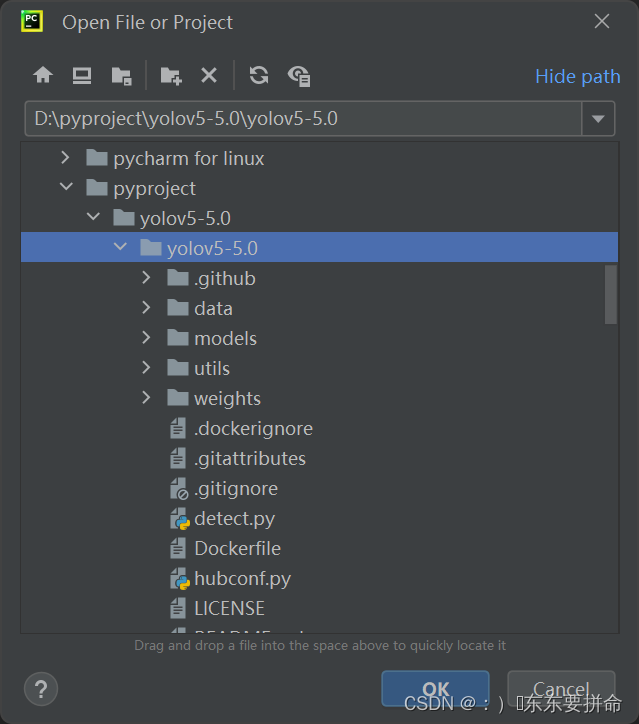Click the .gitignore file icon
Screen dimensions: 639x724
coord(179,489)
